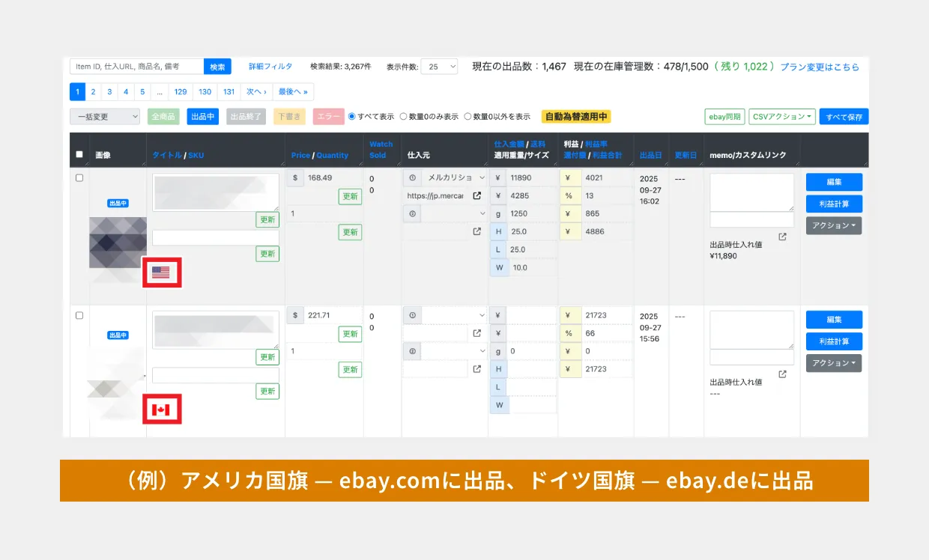Open the 一括変更 bulk change dropdown
The image size is (929, 560).
coord(105,117)
